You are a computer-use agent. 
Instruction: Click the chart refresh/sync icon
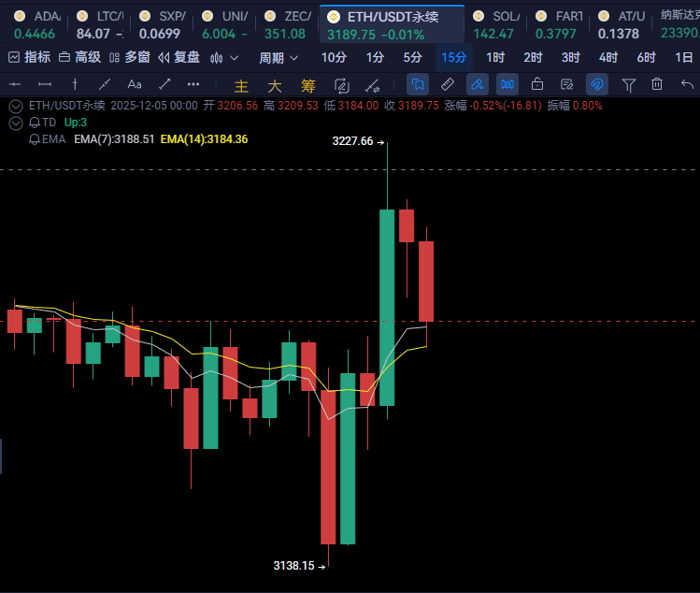[341, 85]
